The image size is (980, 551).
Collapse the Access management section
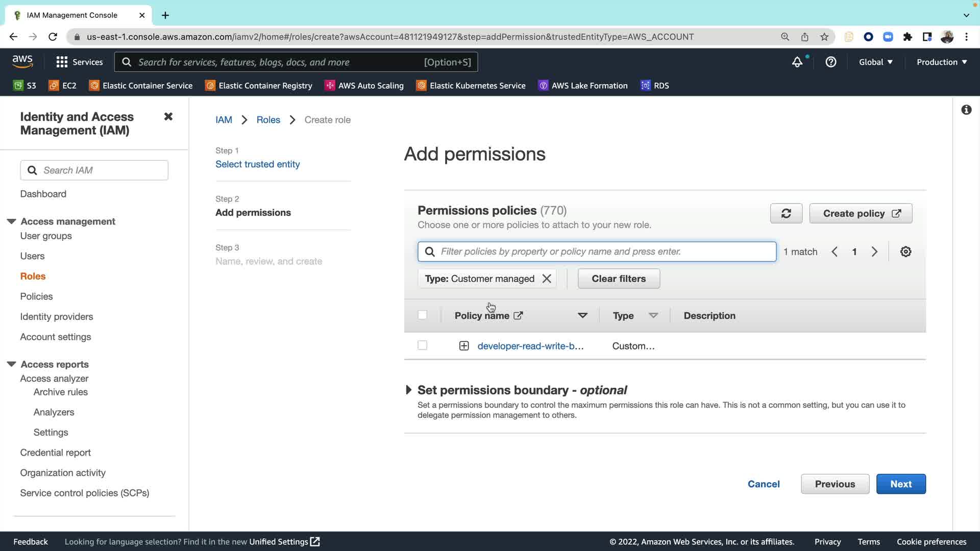tap(11, 221)
